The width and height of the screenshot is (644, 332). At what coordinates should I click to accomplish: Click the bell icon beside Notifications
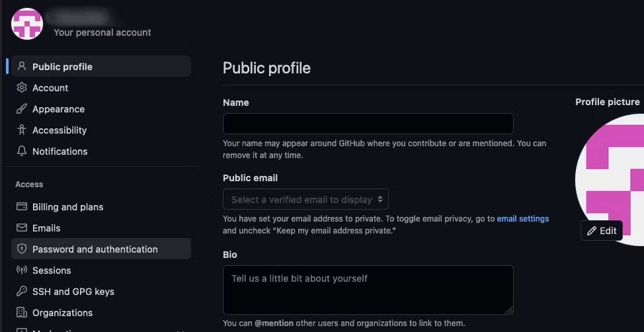tap(22, 151)
